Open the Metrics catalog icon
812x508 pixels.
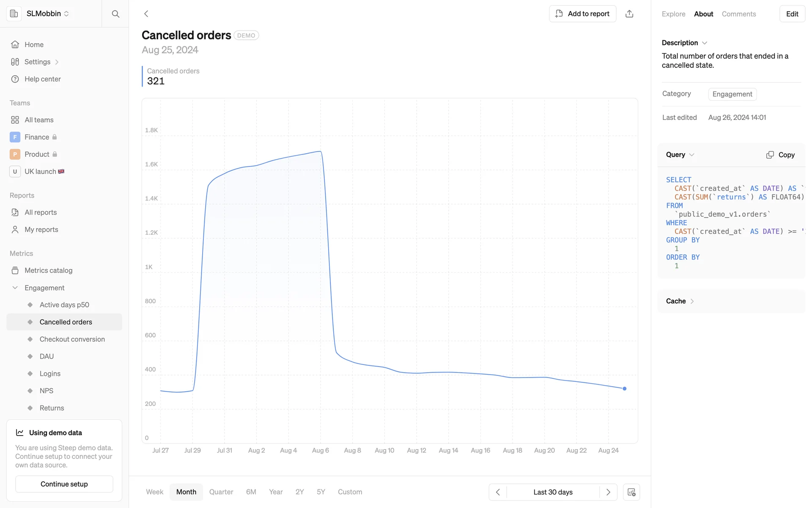click(x=15, y=271)
